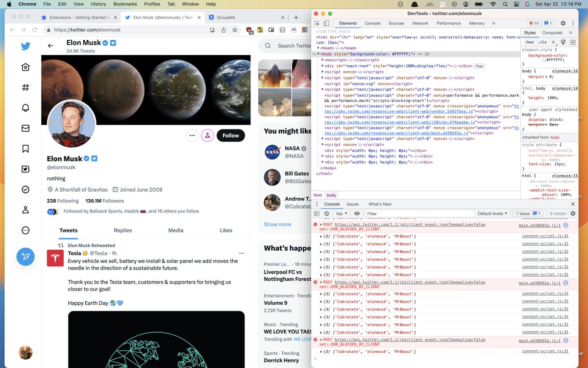This screenshot has width=588, height=368.
Task: Click the Twitter bird logo in sidebar
Action: (25, 46)
